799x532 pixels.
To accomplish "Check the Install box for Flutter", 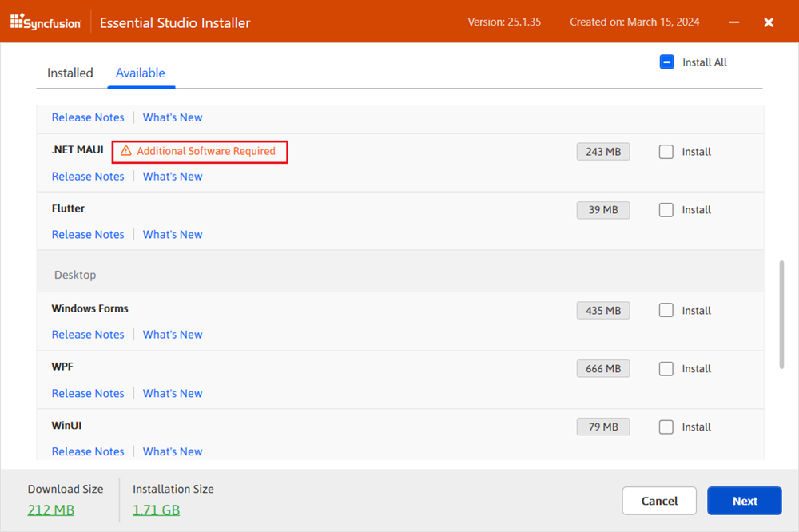I will [666, 210].
